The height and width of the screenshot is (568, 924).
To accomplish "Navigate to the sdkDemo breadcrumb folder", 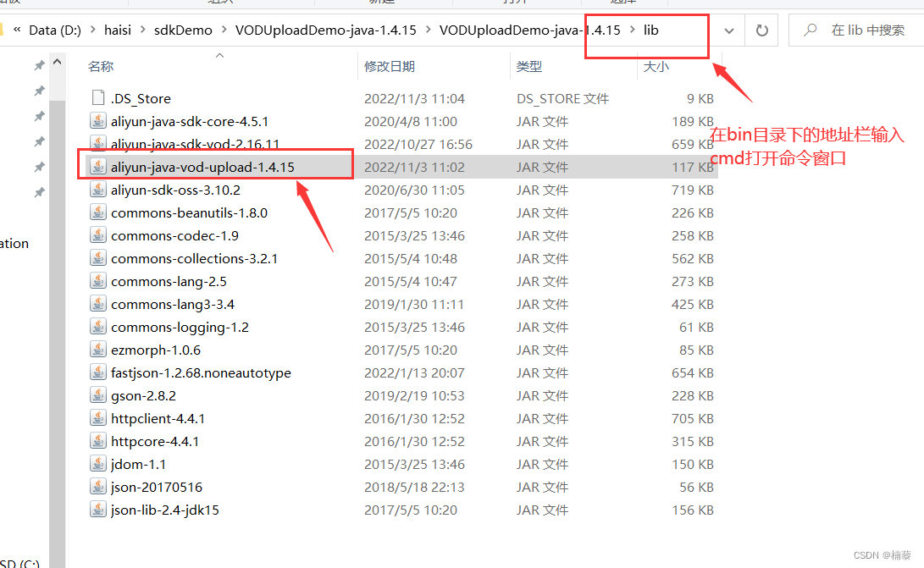I will click(183, 29).
